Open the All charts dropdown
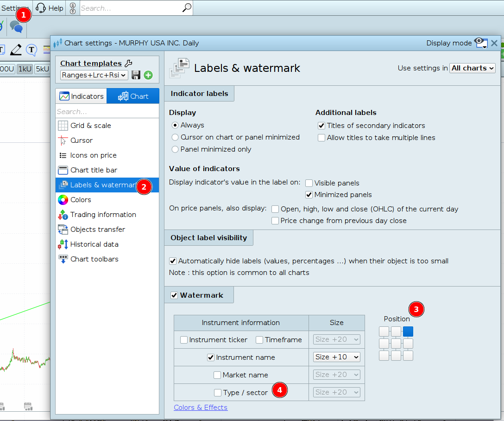 472,68
